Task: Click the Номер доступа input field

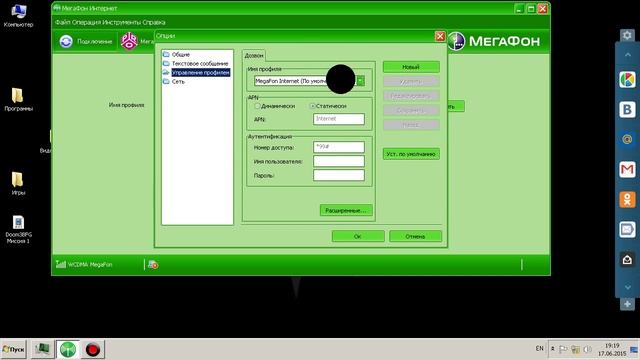Action: [x=339, y=147]
